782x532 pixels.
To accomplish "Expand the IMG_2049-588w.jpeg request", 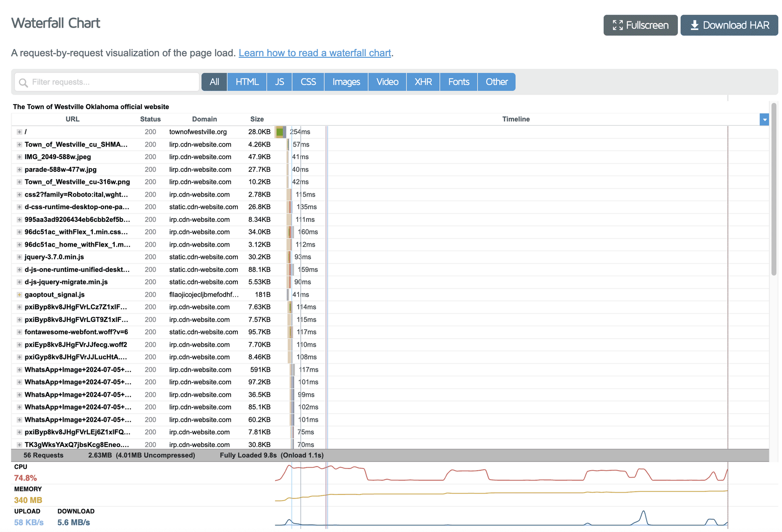I will point(19,157).
